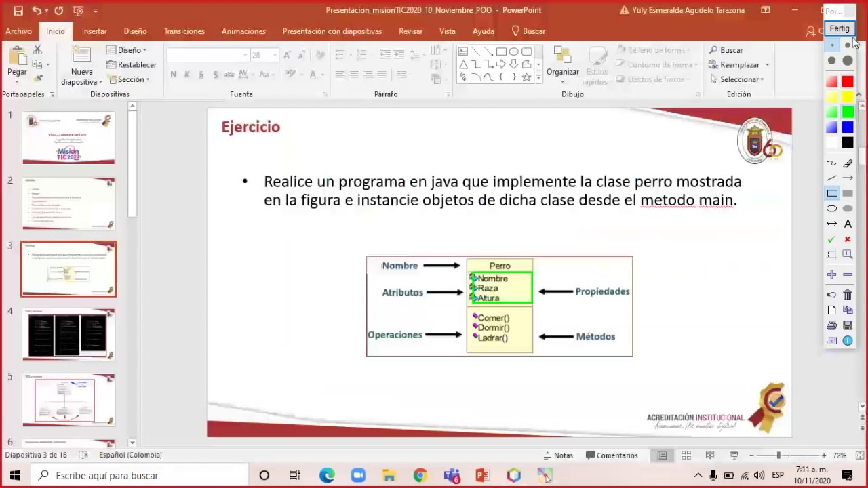
Task: Select the pure red color swatch
Action: tap(848, 82)
